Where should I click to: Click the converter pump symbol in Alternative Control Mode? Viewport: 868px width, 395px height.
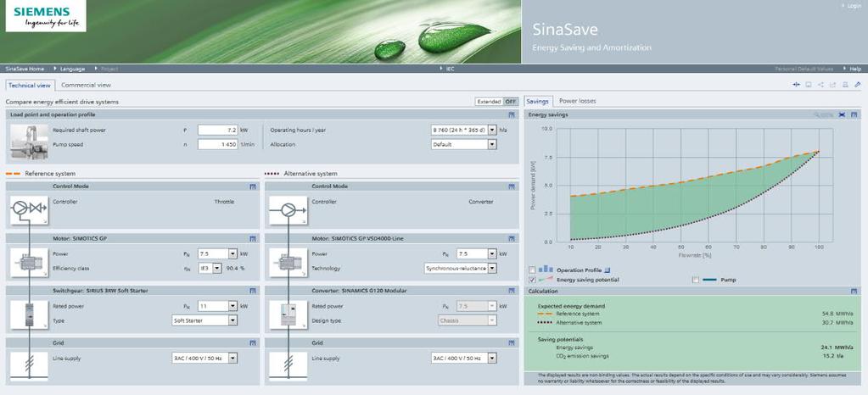point(288,210)
